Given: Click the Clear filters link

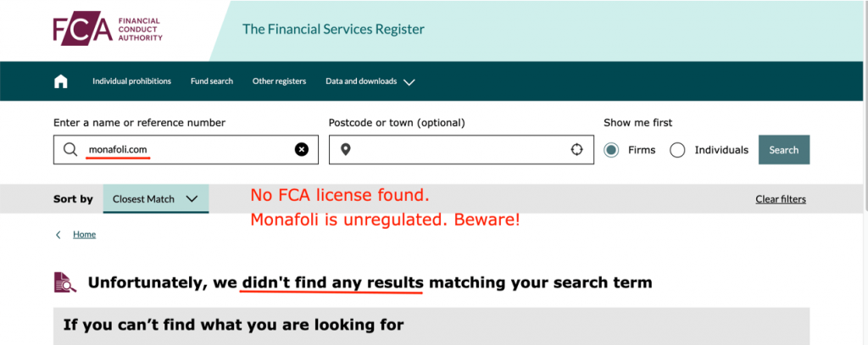Looking at the screenshot, I should click(781, 199).
